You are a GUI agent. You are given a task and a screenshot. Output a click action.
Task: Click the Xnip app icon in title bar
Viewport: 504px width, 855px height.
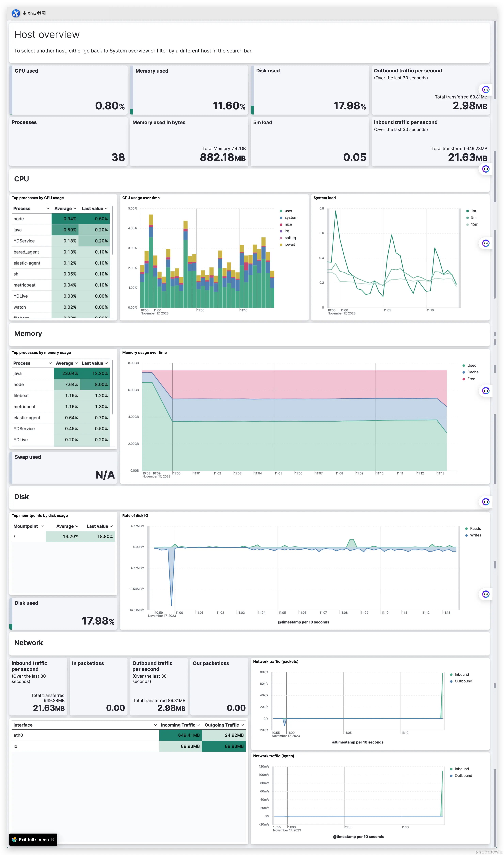point(16,13)
